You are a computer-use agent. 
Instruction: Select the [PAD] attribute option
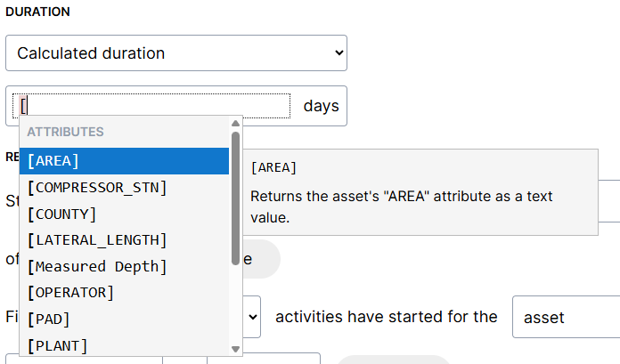point(124,319)
